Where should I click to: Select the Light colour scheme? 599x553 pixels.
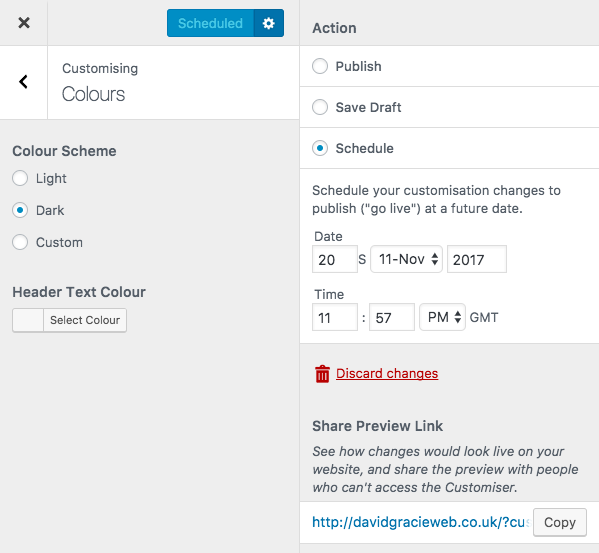coord(20,178)
